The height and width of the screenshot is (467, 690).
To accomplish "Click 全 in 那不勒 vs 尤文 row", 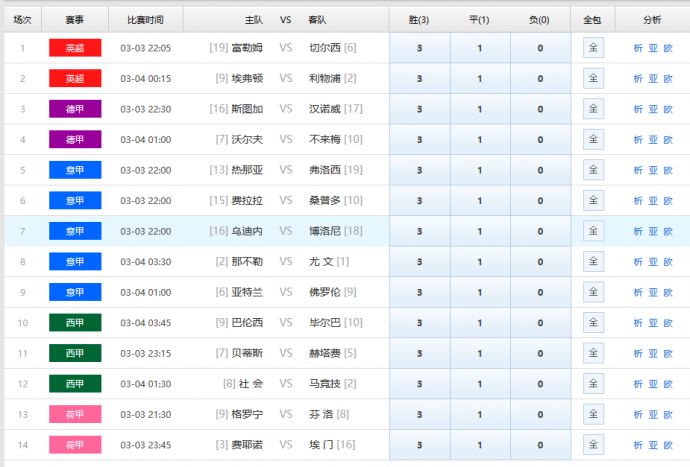I will [x=593, y=261].
